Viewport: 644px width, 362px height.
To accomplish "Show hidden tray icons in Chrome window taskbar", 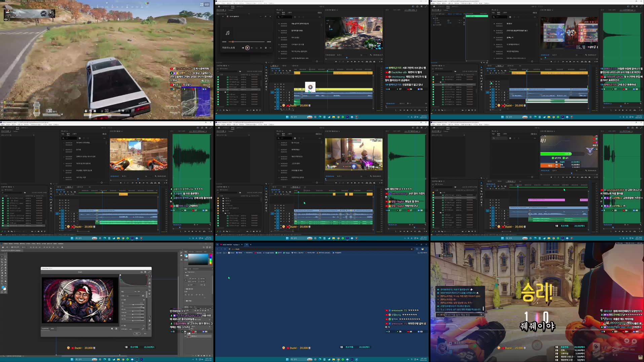I will (x=408, y=359).
